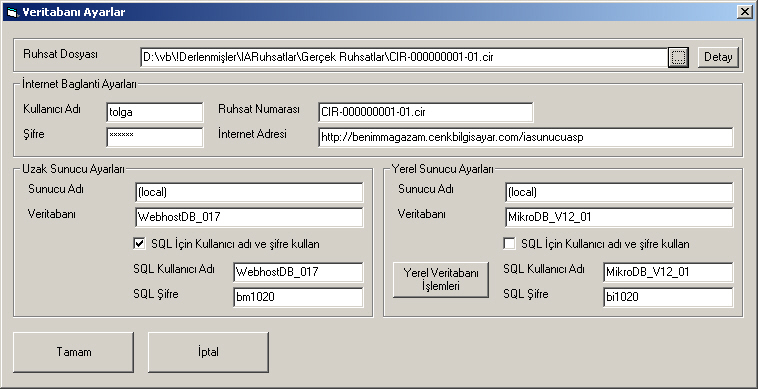758x389 pixels.
Task: Click the Veritabanı Ayarlar title text
Action: 73,13
